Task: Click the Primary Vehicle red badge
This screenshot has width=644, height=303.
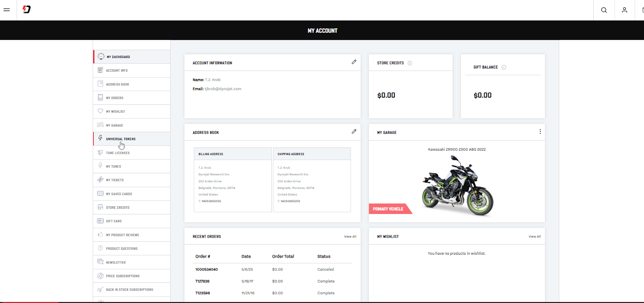Action: [390, 209]
